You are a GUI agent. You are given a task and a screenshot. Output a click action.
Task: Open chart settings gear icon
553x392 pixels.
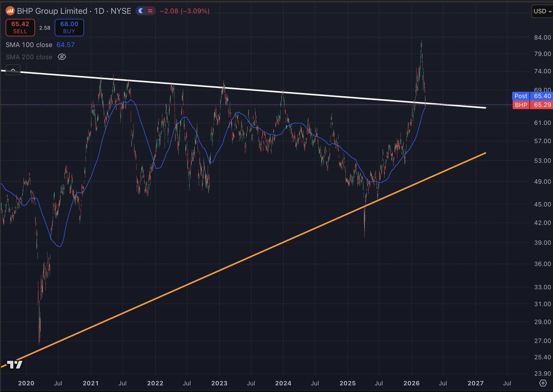click(x=543, y=383)
